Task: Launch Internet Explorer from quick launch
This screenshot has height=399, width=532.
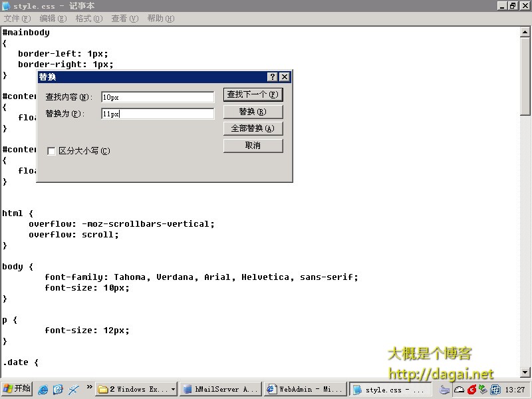Action: click(43, 390)
